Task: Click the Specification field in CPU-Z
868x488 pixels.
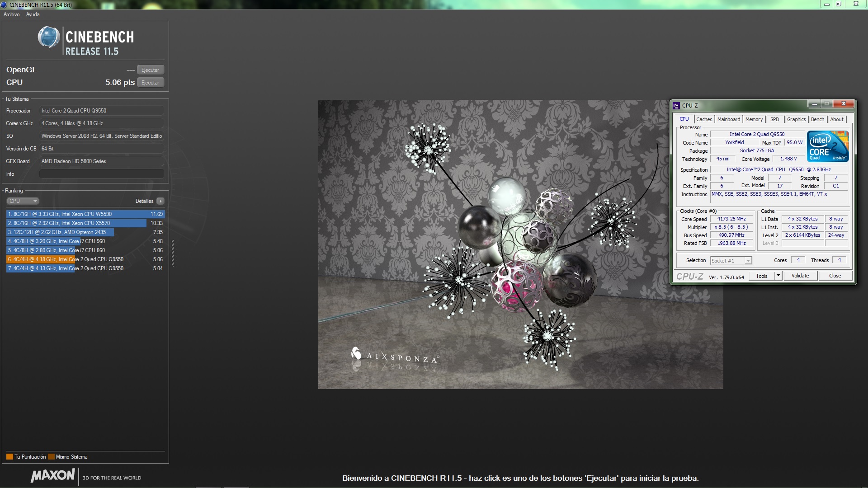Action: tap(778, 170)
